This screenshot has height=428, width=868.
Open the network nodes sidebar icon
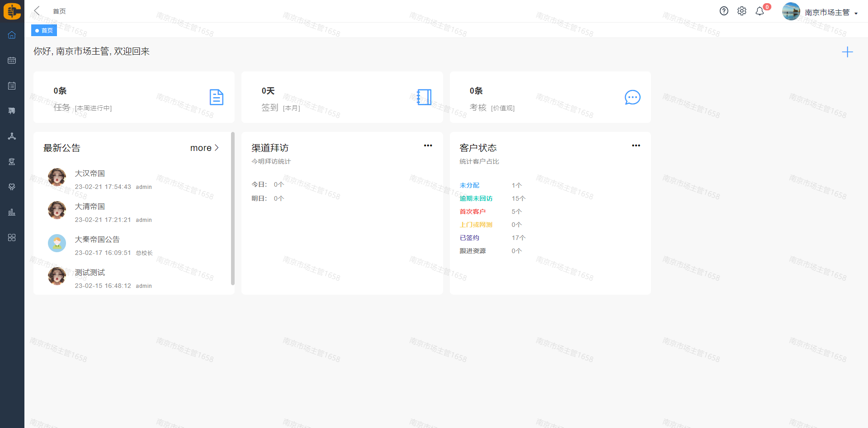coord(12,136)
